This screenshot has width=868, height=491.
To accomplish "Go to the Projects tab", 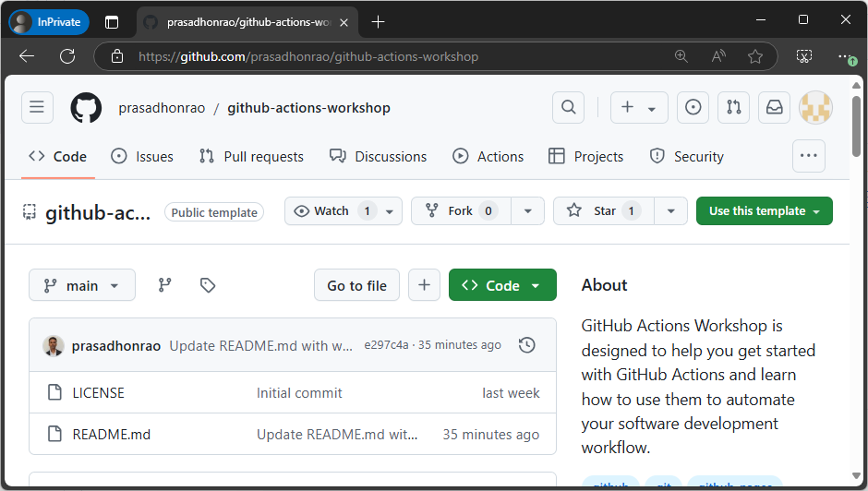I will click(x=585, y=157).
